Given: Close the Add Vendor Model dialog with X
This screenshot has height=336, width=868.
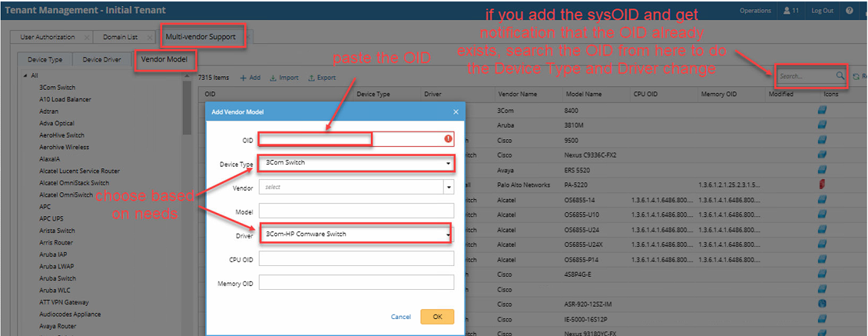Looking at the screenshot, I should point(456,112).
